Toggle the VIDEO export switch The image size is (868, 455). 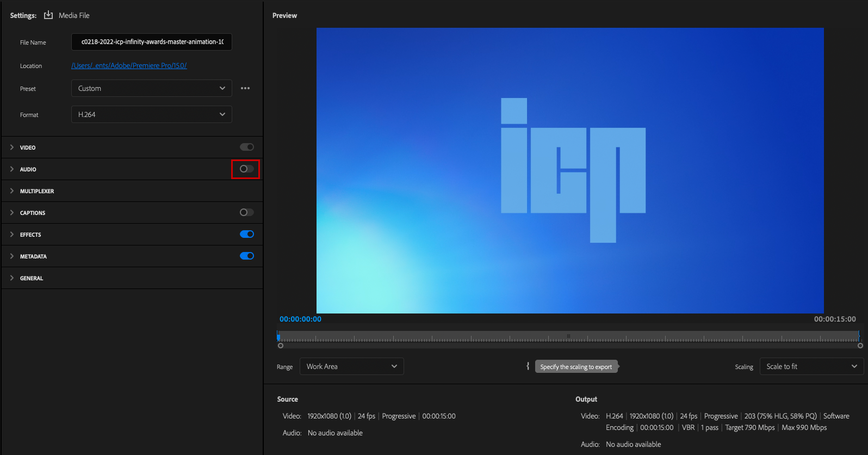click(247, 147)
